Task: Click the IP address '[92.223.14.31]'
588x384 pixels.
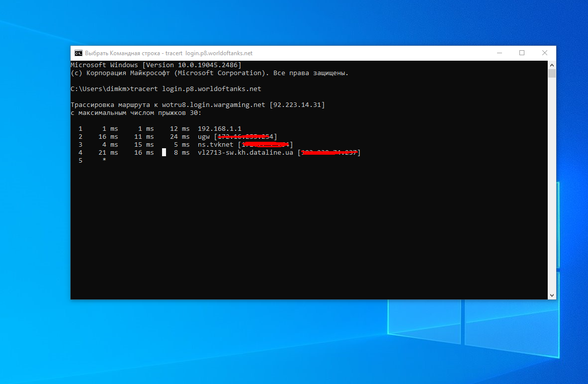Action: (x=297, y=105)
